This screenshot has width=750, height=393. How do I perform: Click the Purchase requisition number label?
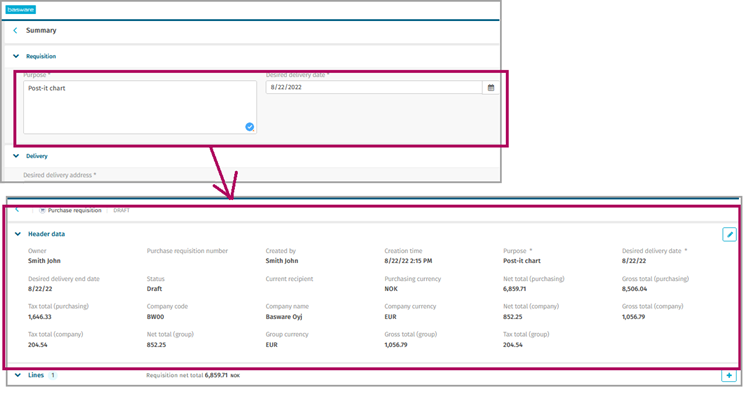[x=187, y=251]
